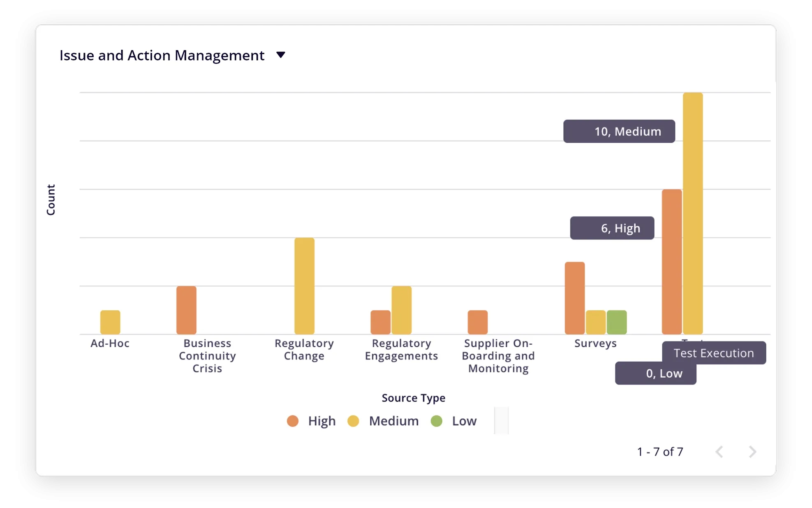This screenshot has height=508, width=812.
Task: Select the Ad-Hoc medium bar
Action: click(x=110, y=322)
